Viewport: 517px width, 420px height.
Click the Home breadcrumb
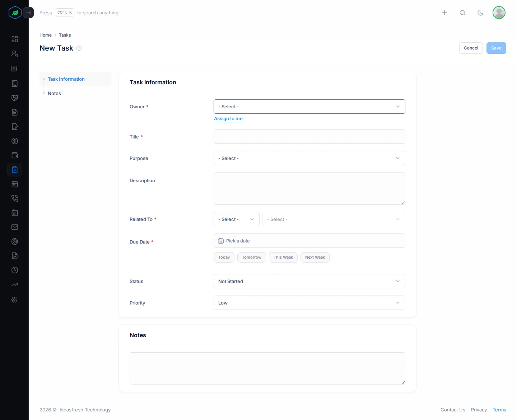point(46,35)
